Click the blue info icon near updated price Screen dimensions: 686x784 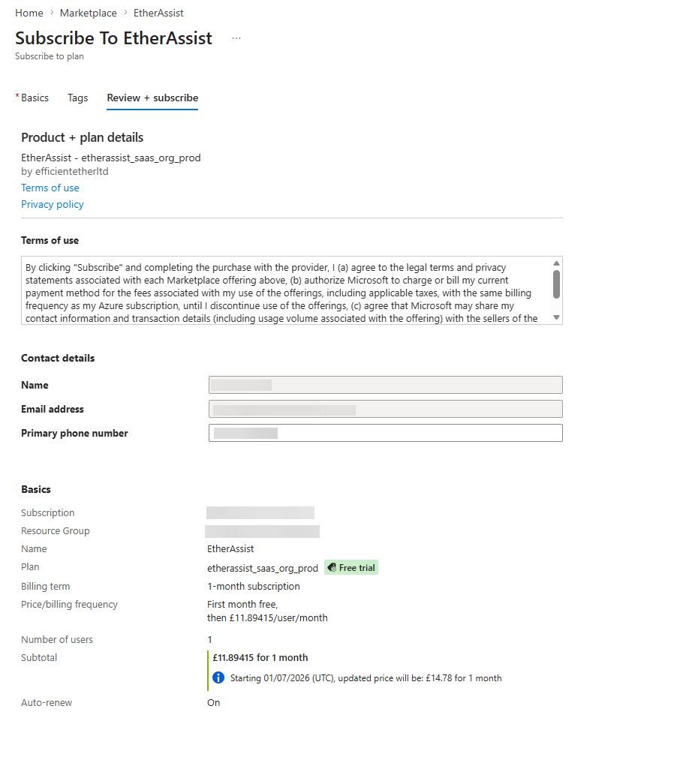[218, 677]
